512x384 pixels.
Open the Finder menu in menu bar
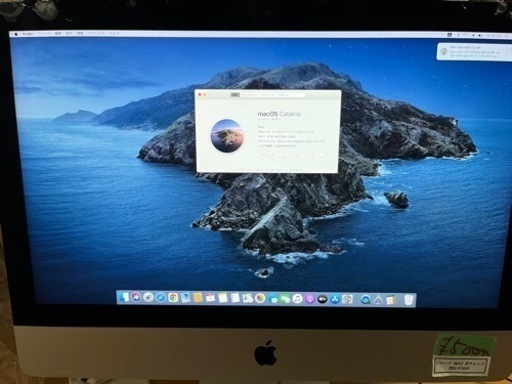point(27,34)
